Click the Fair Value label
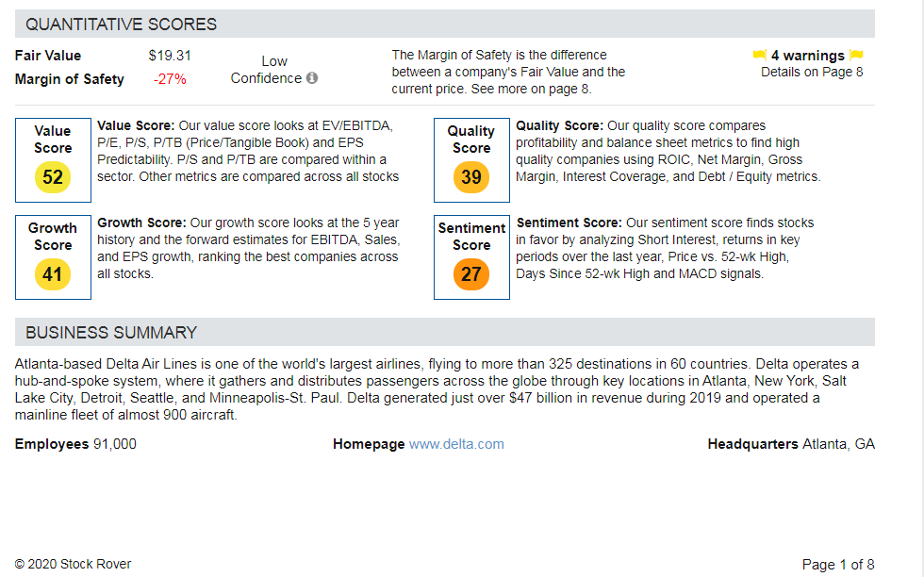The height and width of the screenshot is (577, 924). click(48, 56)
